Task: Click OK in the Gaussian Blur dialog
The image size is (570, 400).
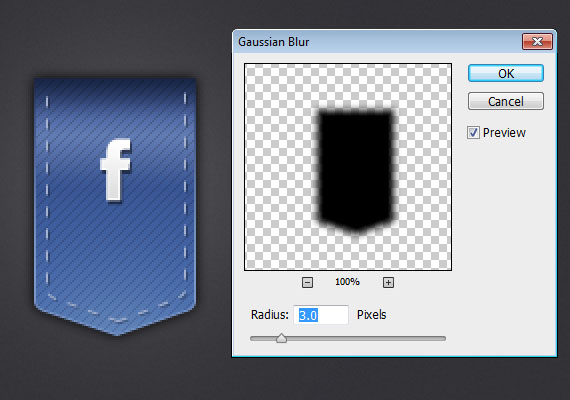Action: tap(506, 73)
